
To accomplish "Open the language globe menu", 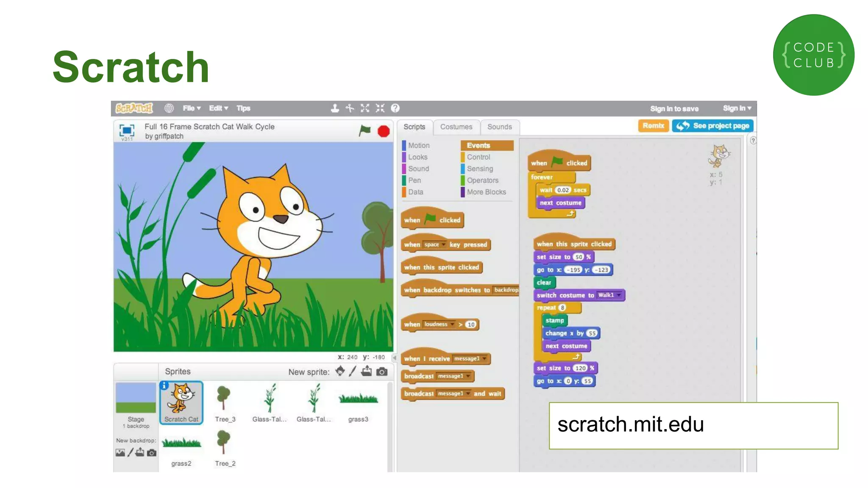I will point(169,108).
